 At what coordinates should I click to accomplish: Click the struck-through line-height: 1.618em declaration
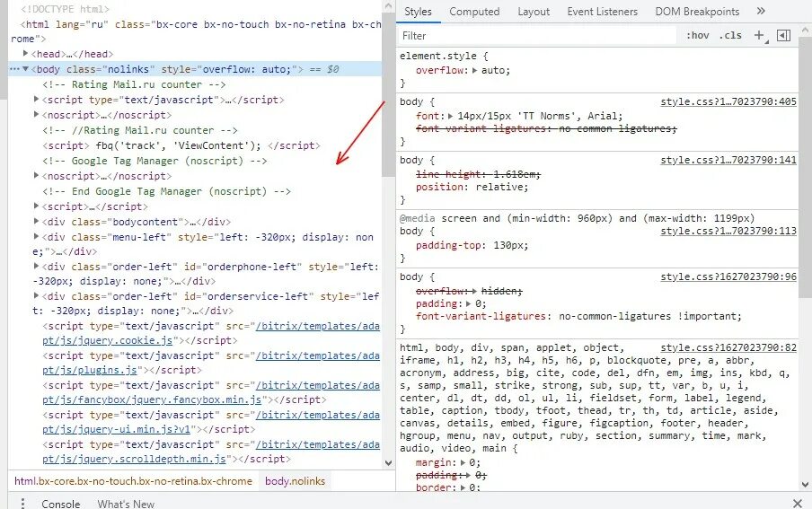478,174
